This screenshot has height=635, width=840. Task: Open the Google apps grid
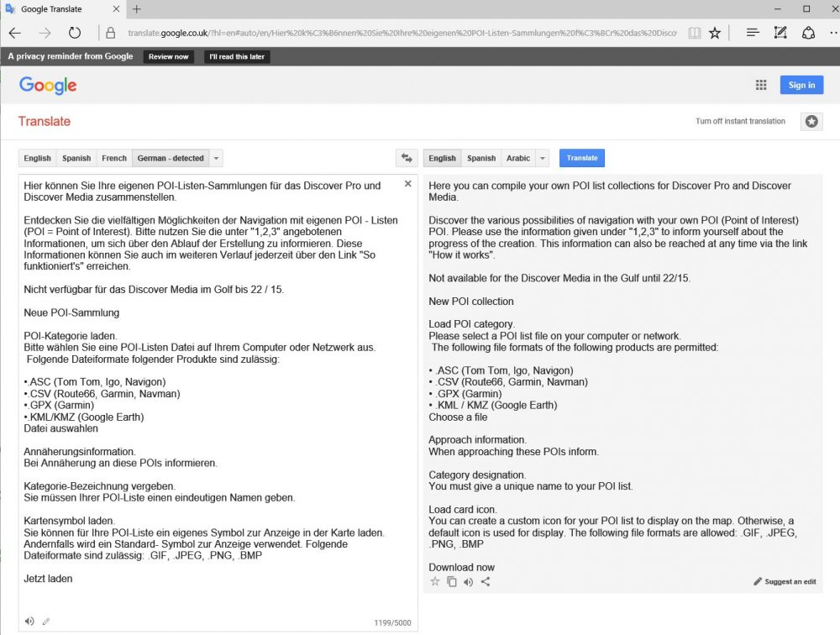click(761, 85)
